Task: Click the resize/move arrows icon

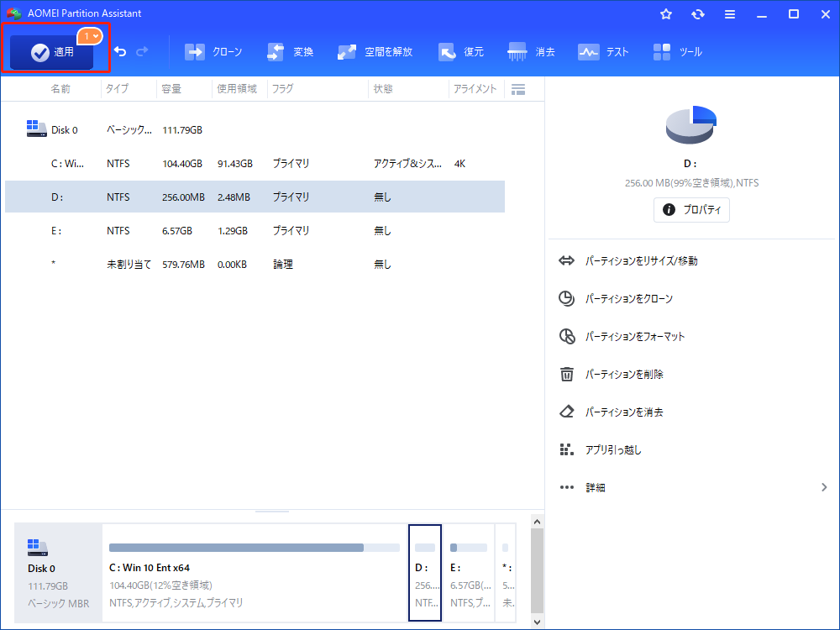Action: tap(567, 261)
